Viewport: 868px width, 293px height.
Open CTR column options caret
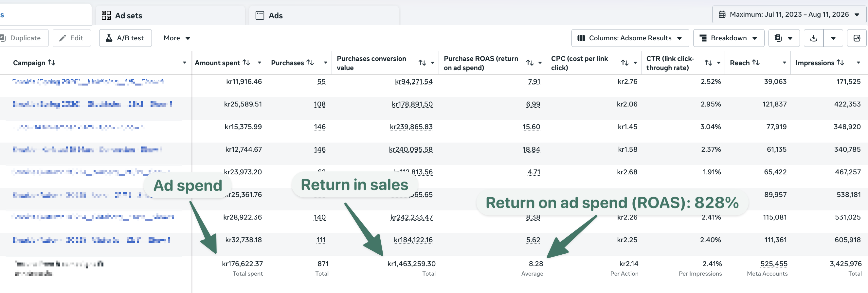pos(719,63)
